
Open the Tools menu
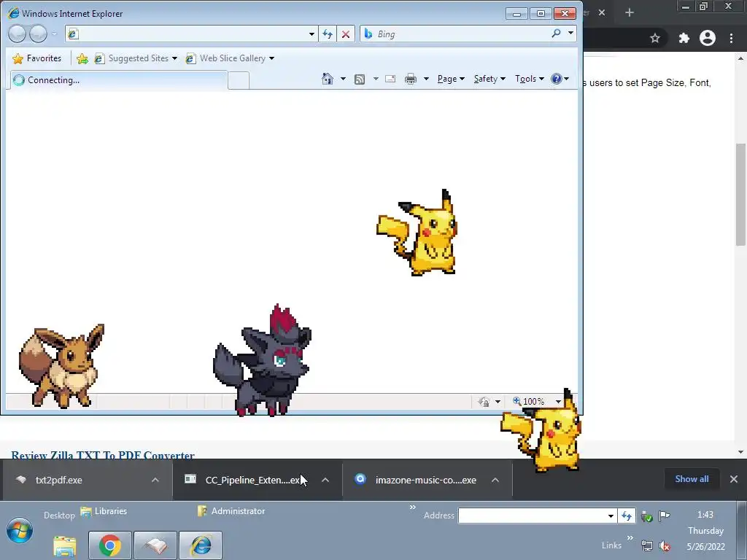point(529,79)
